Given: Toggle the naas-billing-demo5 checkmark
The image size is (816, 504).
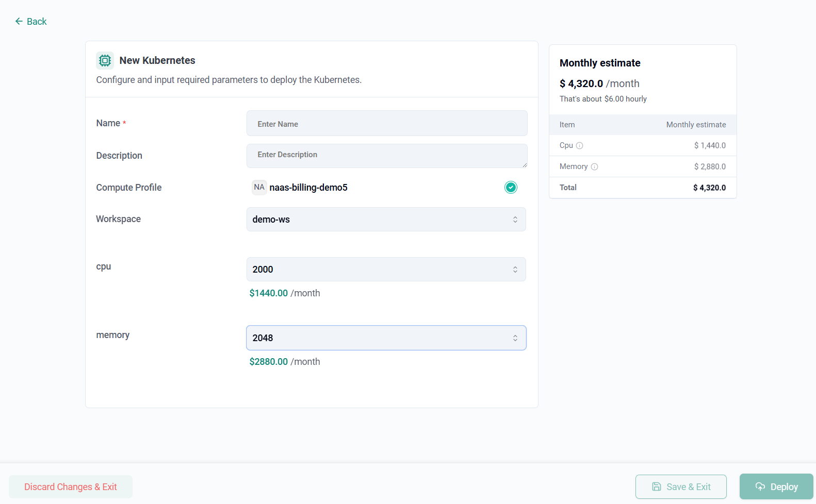Looking at the screenshot, I should click(511, 187).
